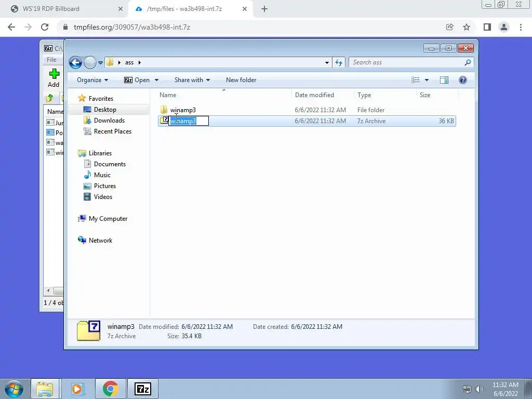Viewport: 532px width, 399px height.
Task: Sort by Size column header
Action: 425,96
